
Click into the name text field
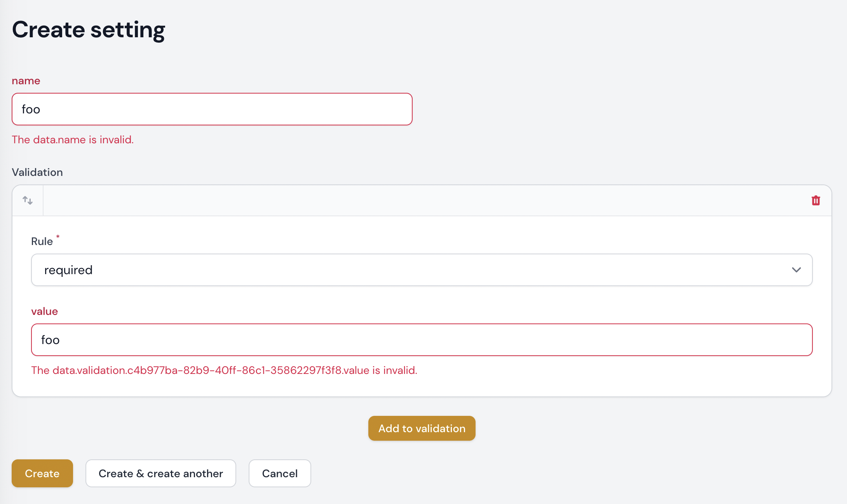point(212,109)
